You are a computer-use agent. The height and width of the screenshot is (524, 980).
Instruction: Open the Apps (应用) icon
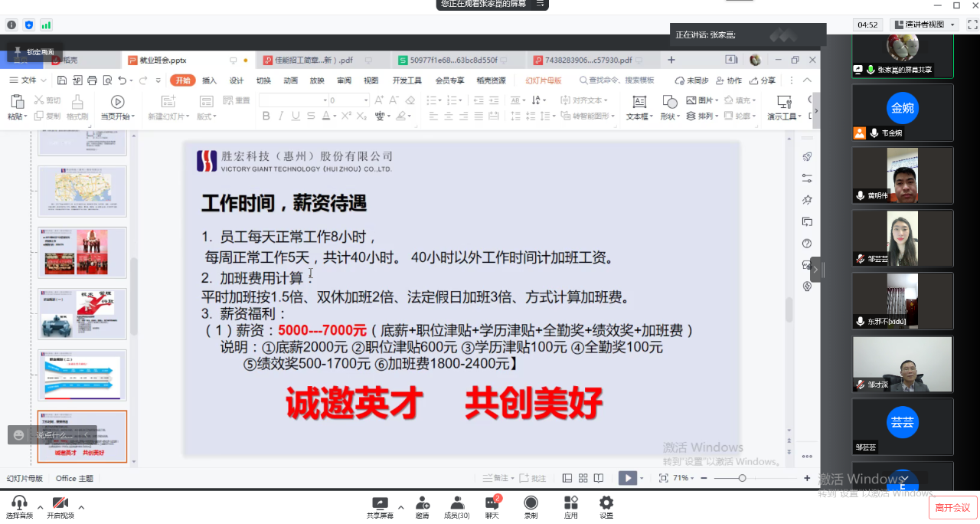(x=570, y=503)
